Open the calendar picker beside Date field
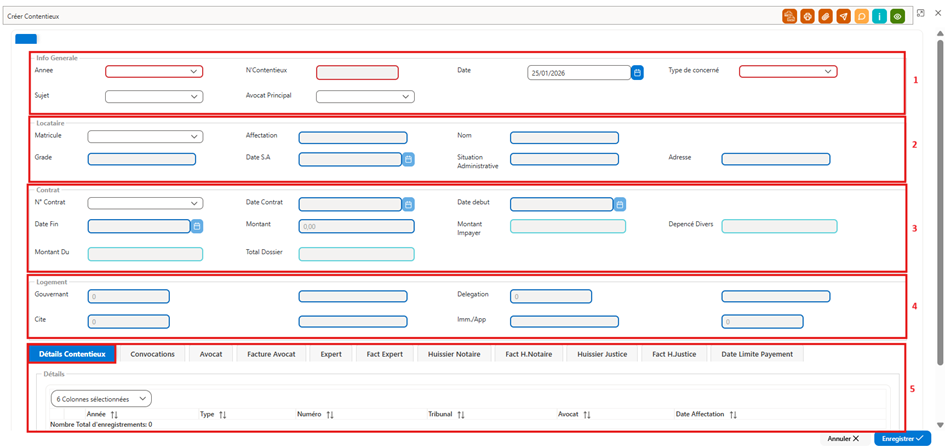 click(x=638, y=73)
